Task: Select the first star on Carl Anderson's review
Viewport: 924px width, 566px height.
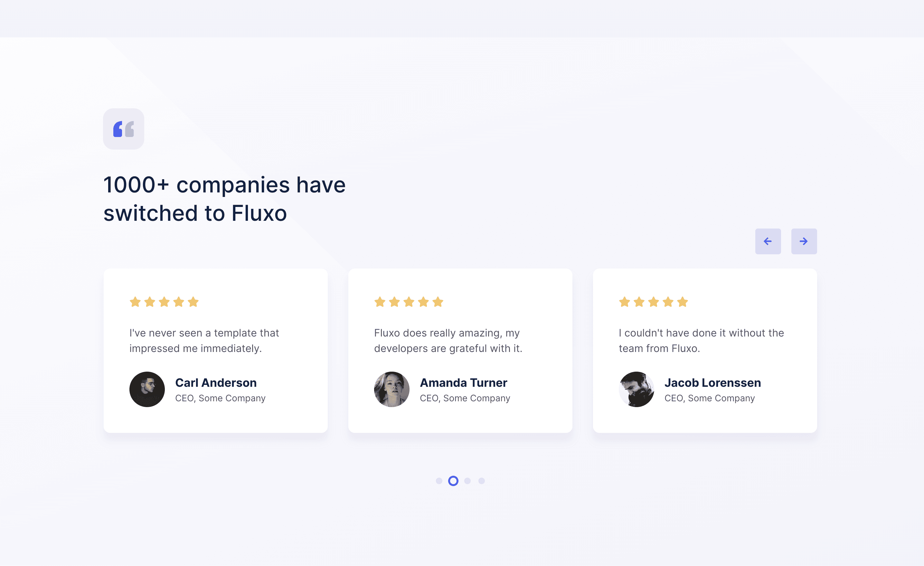Action: pos(135,301)
